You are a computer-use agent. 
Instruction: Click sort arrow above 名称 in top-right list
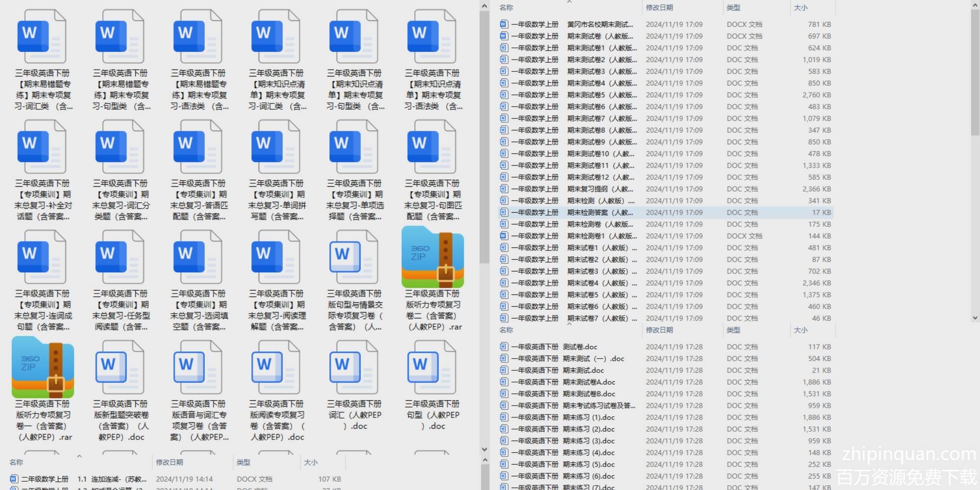[x=569, y=2]
